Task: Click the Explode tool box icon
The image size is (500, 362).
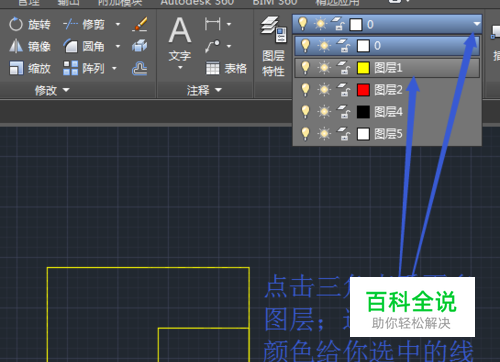Action: pos(140,46)
